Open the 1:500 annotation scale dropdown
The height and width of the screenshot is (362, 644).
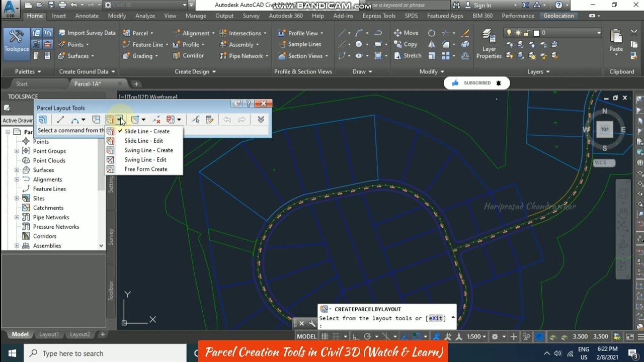(x=476, y=336)
